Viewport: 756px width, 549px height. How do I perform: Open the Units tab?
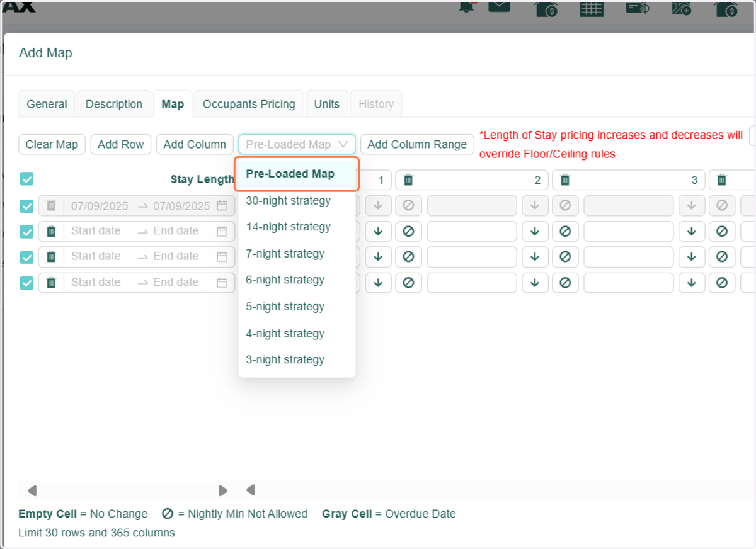pos(327,104)
